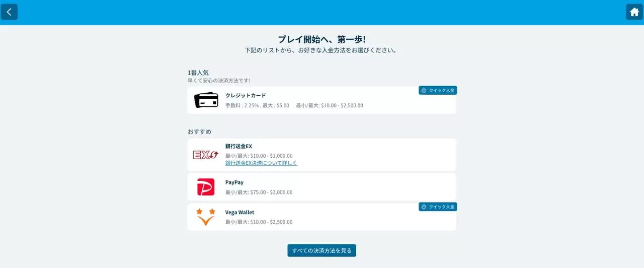Select PayPay payment title text

(234, 182)
